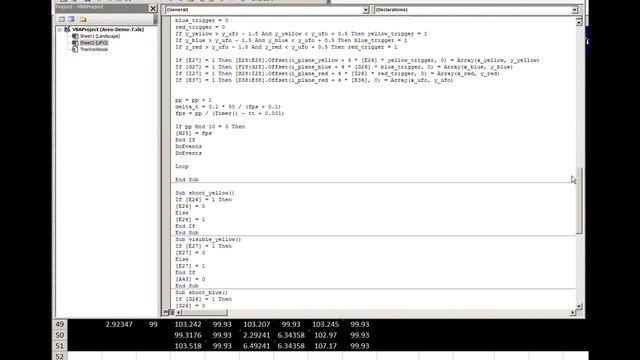Click the line starting 'If [E37] = 1 Then'
Screen dimensions: 640x360
[314, 80]
